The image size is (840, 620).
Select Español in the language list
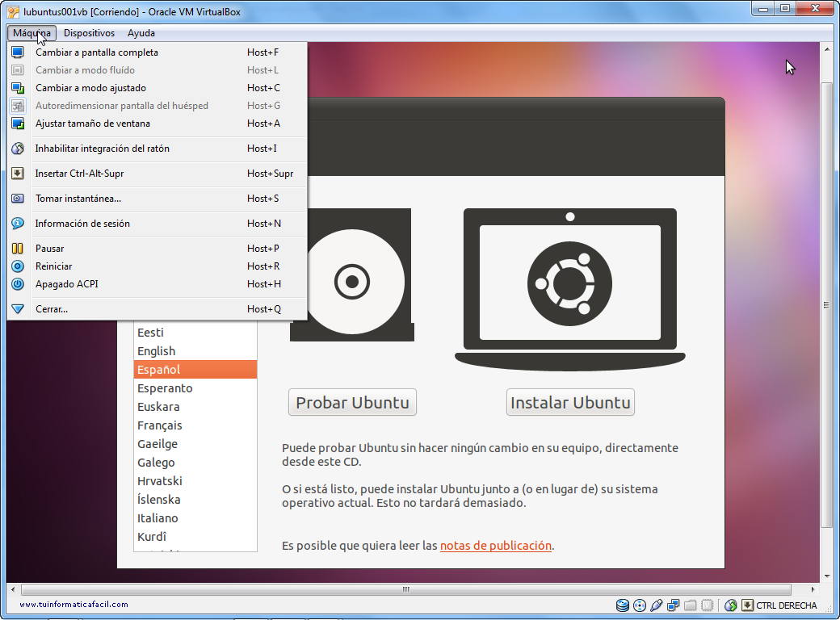point(195,370)
